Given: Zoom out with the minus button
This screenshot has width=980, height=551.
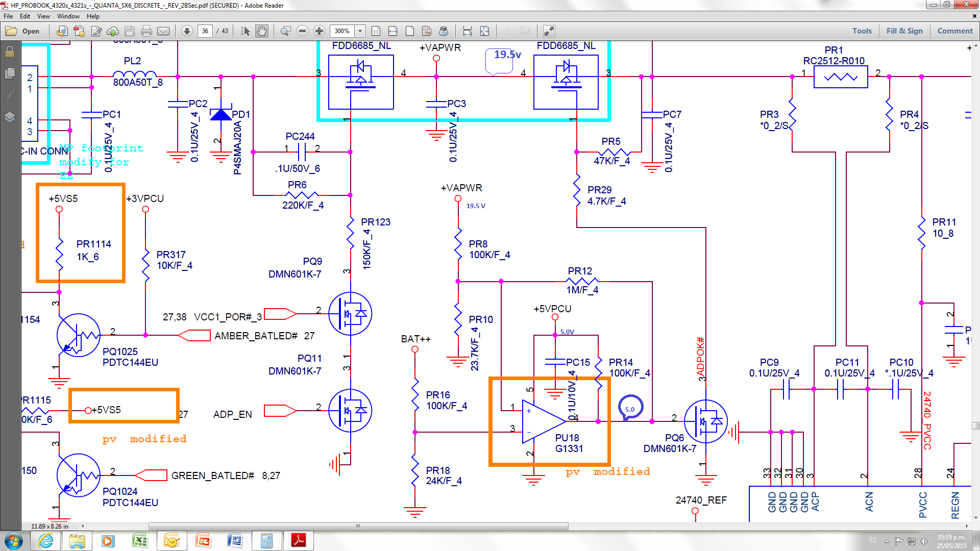Looking at the screenshot, I should tap(302, 31).
